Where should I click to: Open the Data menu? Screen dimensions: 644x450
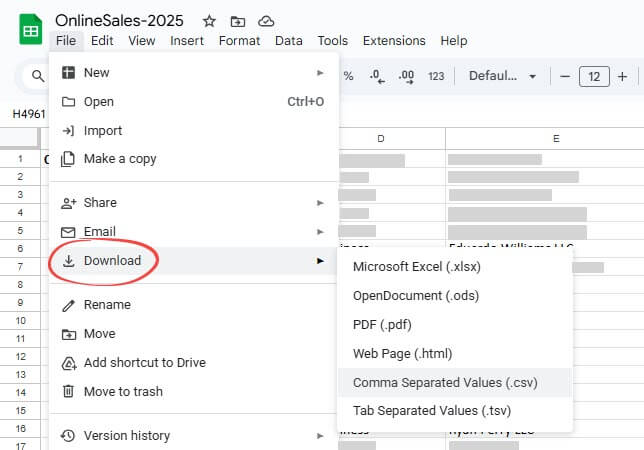[289, 41]
